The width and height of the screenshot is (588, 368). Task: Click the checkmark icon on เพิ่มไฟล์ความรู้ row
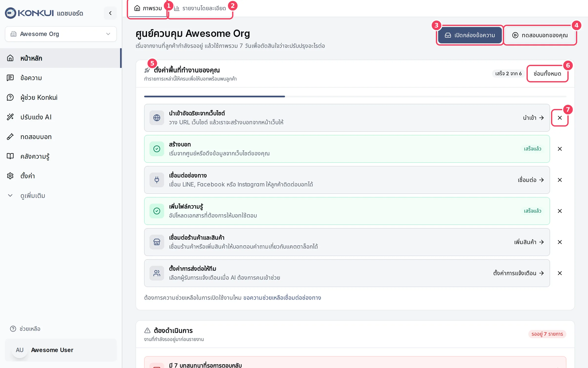pyautogui.click(x=157, y=211)
